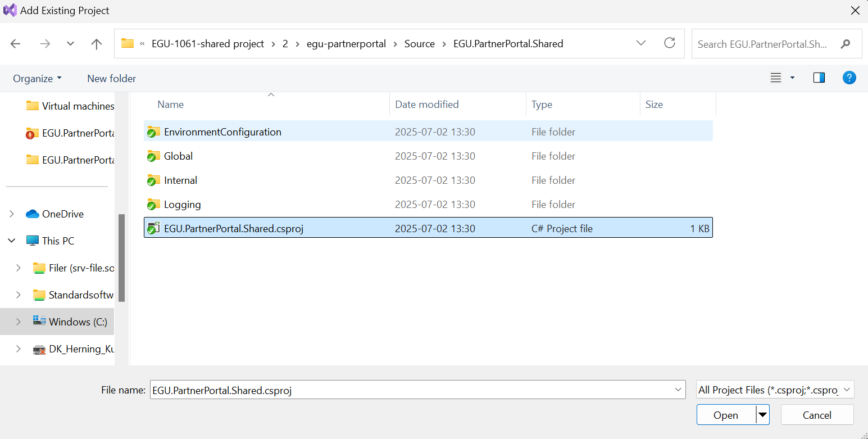Select OneDrive in navigation pane
Viewport: 868px width, 439px height.
pyautogui.click(x=55, y=214)
